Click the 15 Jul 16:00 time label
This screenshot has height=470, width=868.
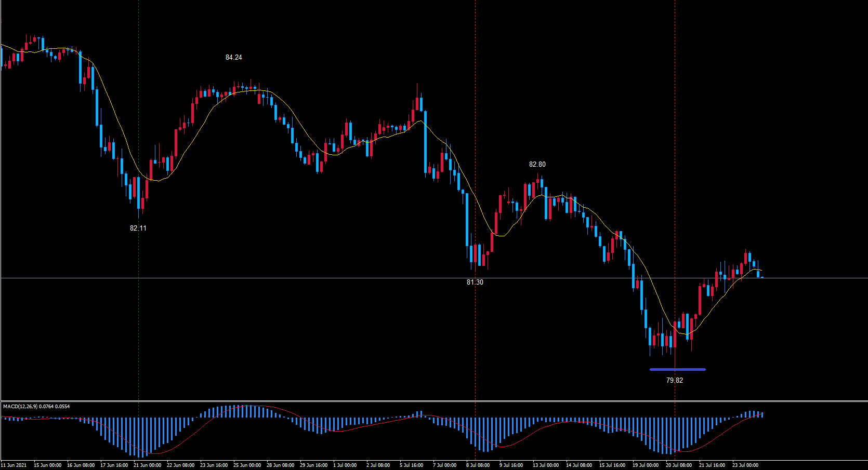click(612, 465)
